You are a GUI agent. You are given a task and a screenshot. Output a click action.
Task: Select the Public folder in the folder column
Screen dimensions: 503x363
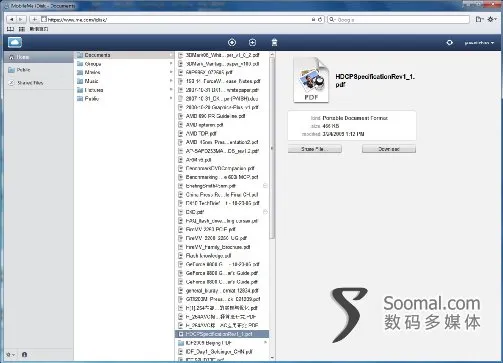coord(124,99)
